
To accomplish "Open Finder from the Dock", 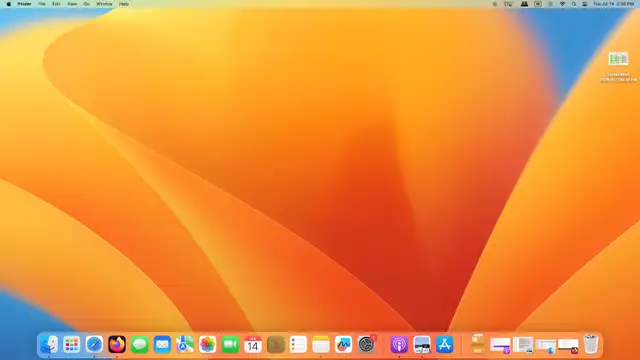I will [49, 344].
